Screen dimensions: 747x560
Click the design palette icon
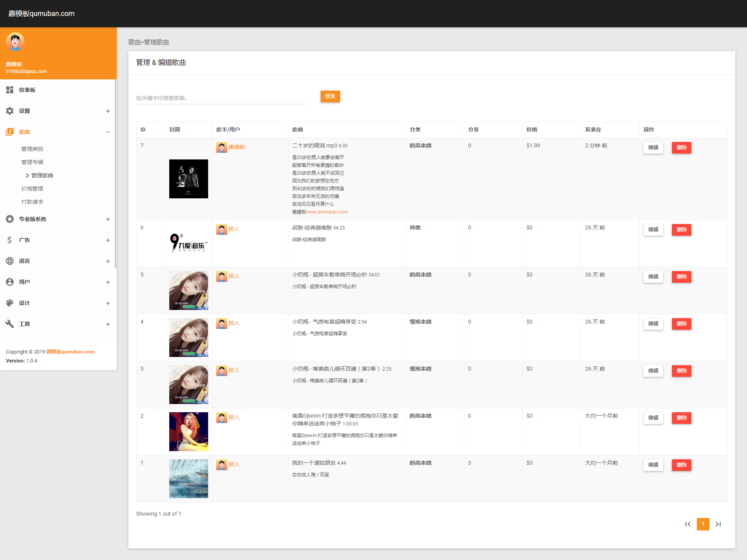pos(10,303)
